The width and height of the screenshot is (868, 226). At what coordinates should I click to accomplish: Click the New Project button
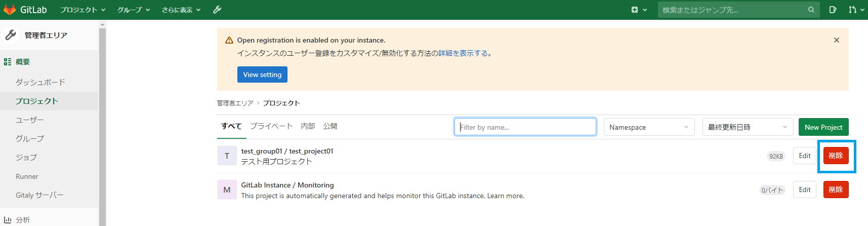[x=823, y=127]
